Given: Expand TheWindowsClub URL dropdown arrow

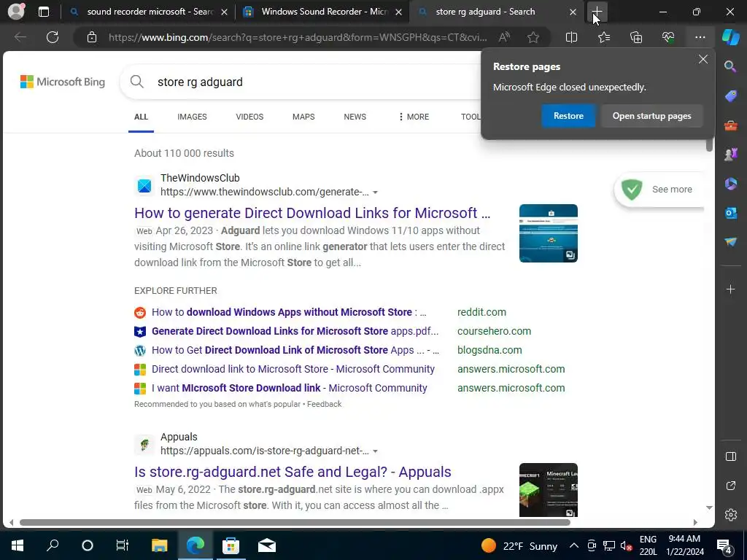Looking at the screenshot, I should tap(376, 192).
